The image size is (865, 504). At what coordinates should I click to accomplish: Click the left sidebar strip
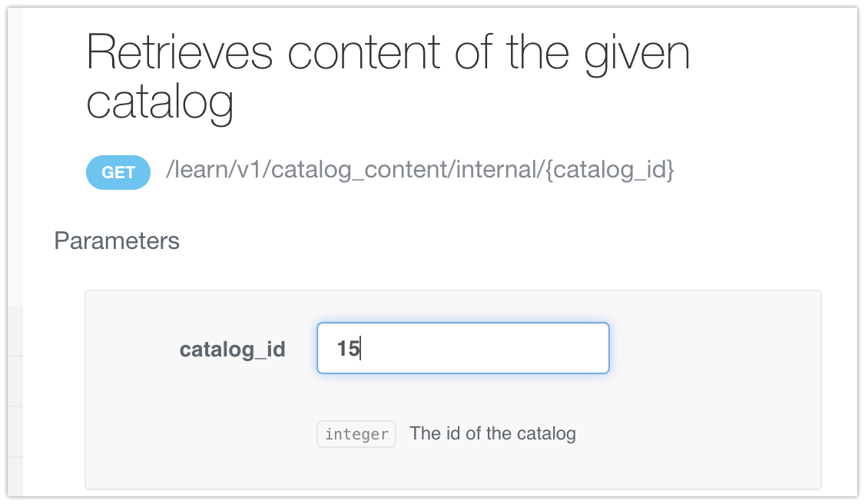coord(11,384)
